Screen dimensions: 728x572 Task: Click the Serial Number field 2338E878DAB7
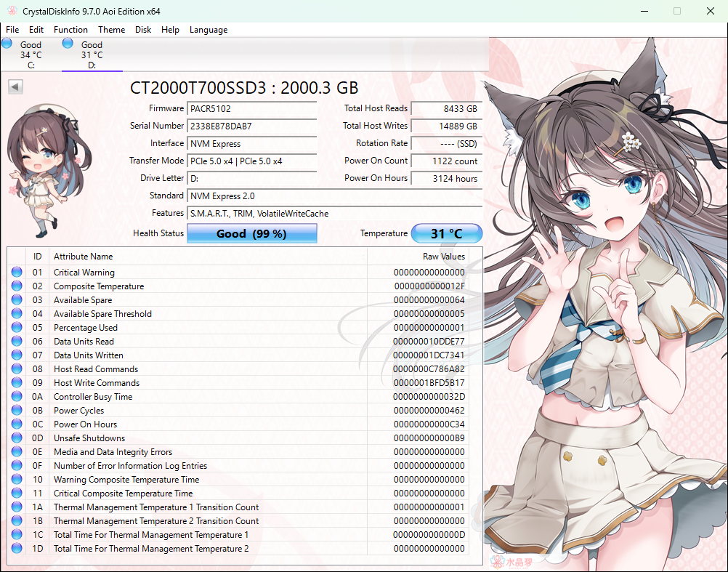point(251,126)
